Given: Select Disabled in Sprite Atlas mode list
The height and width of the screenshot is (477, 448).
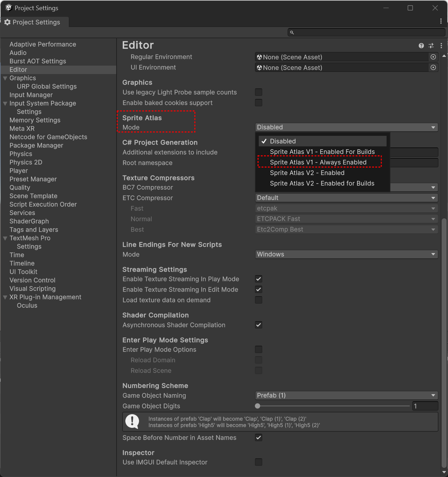Looking at the screenshot, I should 323,141.
